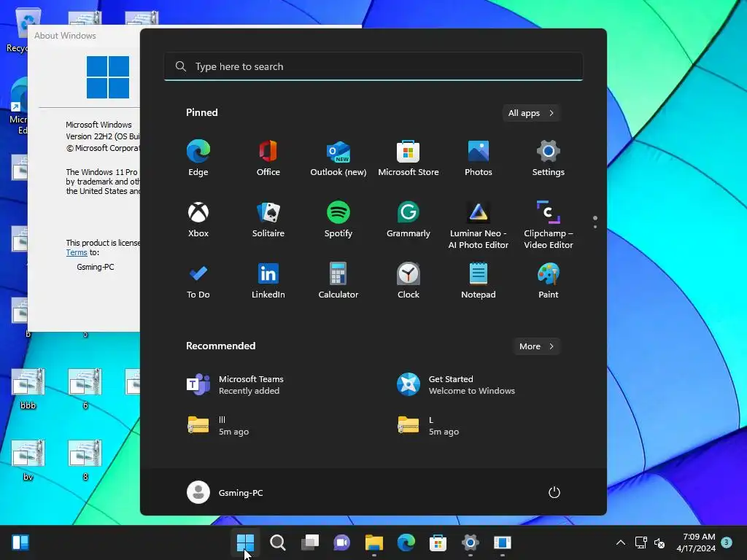
Task: Open Settings from pinned apps
Action: [x=549, y=158]
